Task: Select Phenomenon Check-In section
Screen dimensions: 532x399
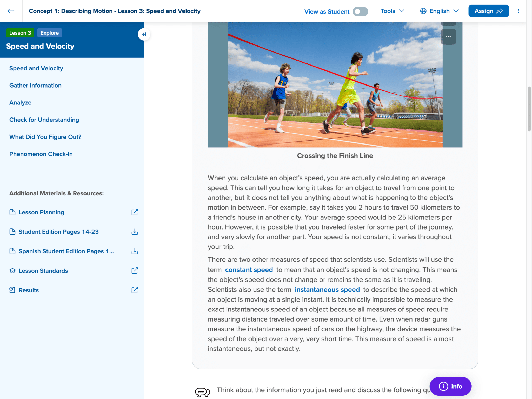Action: tap(41, 154)
